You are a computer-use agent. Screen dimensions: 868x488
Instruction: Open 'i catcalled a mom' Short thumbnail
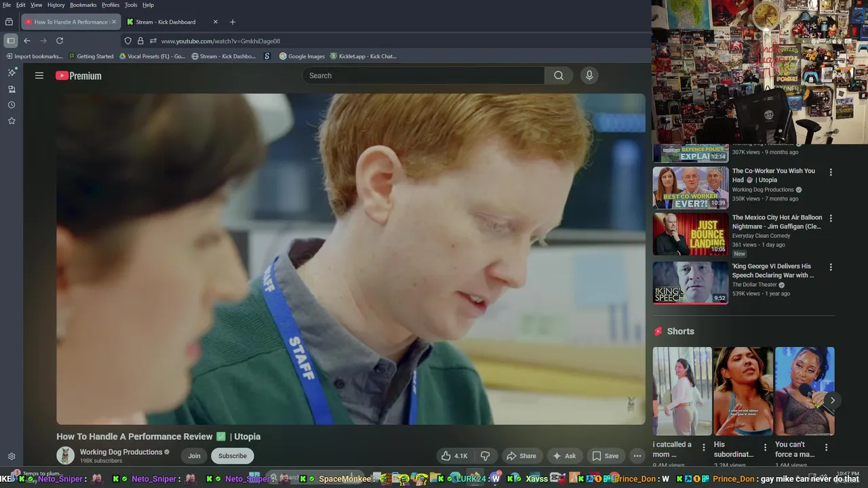click(x=682, y=391)
